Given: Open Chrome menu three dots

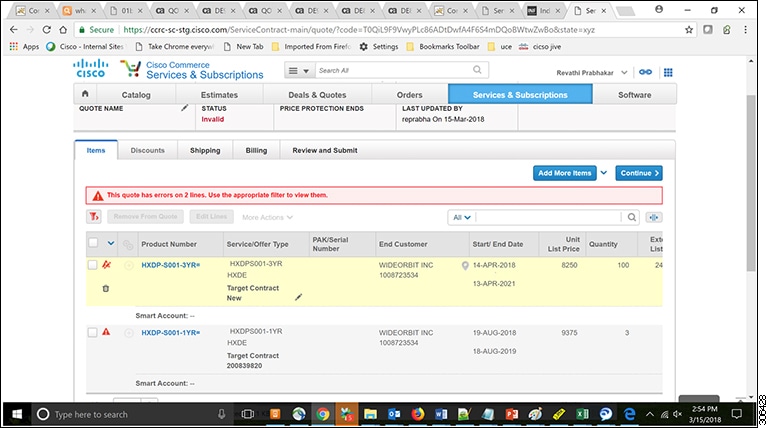Looking at the screenshot, I should pos(745,30).
